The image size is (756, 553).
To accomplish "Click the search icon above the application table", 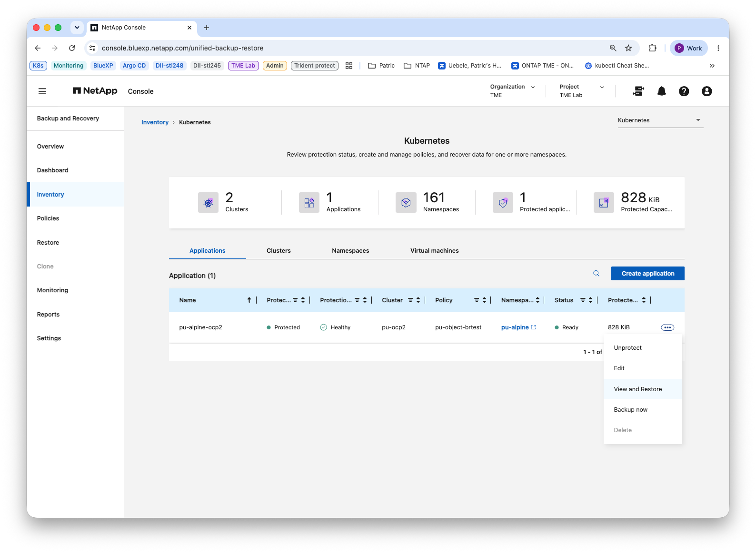I will 596,274.
